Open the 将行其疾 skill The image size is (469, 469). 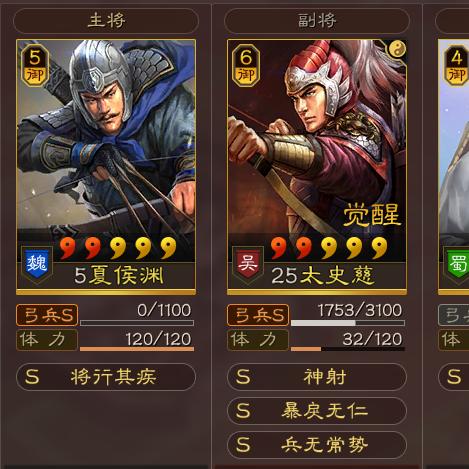tap(106, 377)
